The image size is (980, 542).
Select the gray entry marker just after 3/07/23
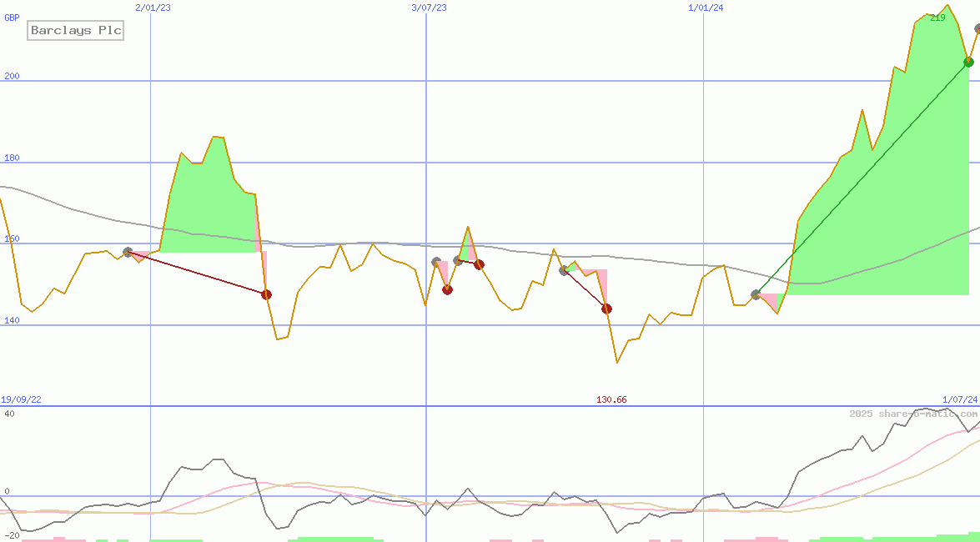436,262
